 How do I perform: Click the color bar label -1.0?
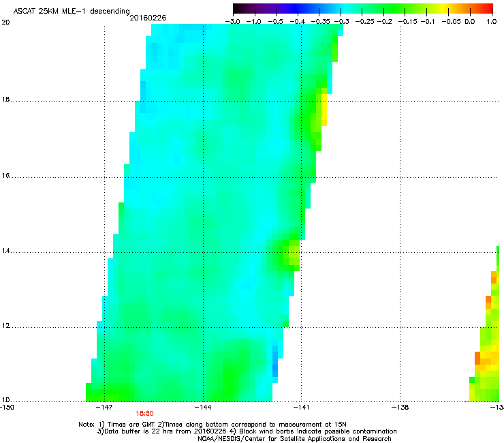pyautogui.click(x=254, y=22)
